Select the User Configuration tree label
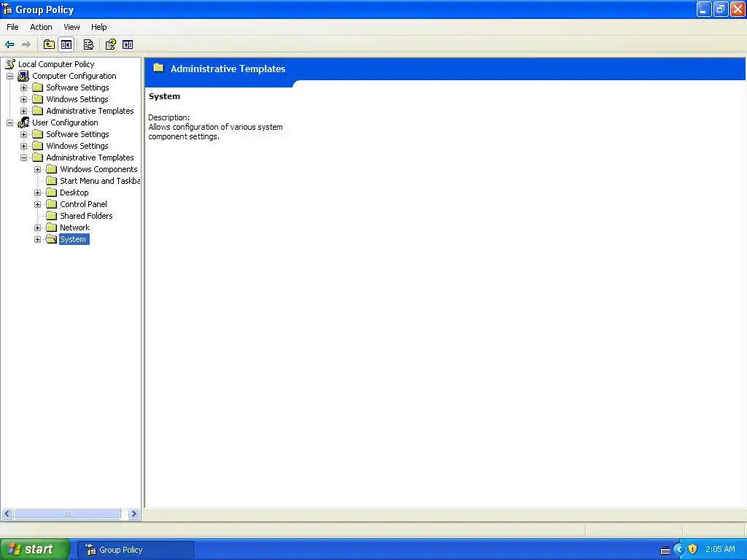Screen dimensions: 747x560 click(65, 122)
